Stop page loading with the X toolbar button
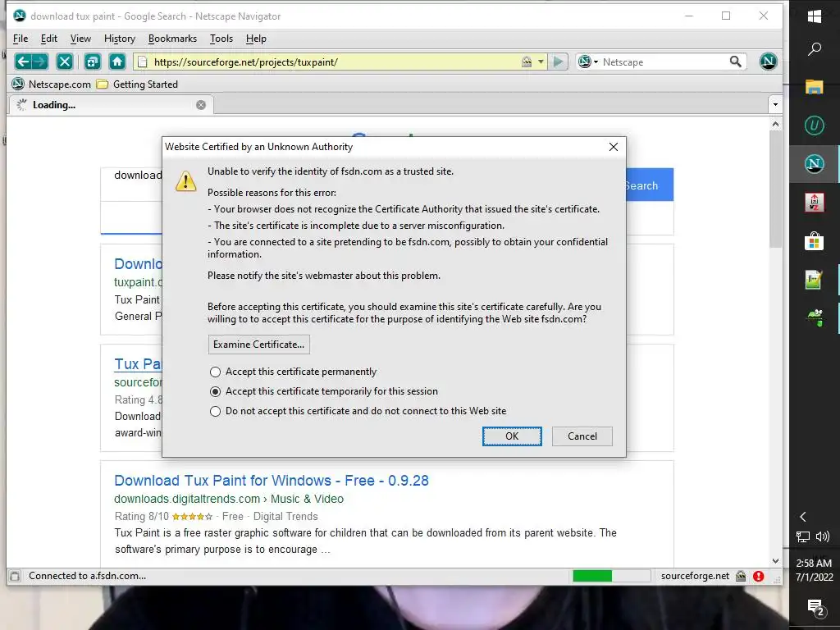 (x=65, y=62)
